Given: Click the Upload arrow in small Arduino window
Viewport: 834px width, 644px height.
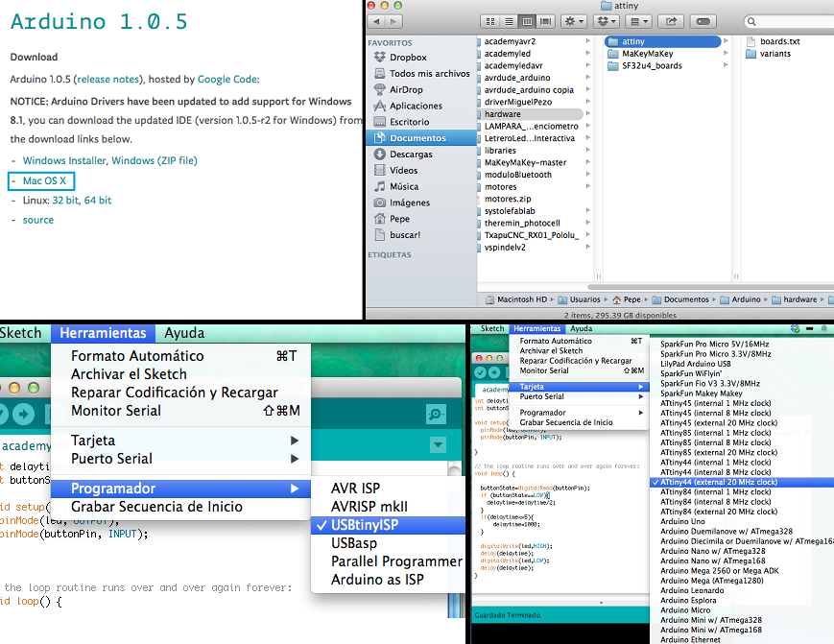Looking at the screenshot, I should 494,372.
